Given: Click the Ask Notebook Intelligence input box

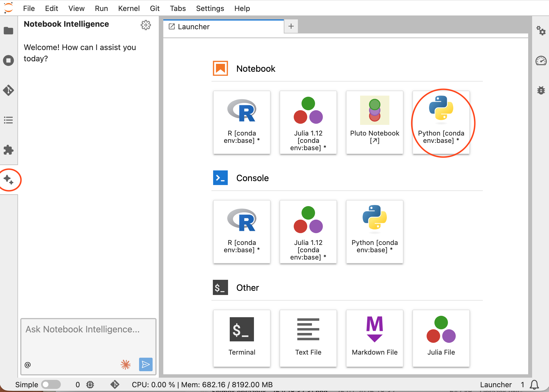Looking at the screenshot, I should tap(88, 337).
